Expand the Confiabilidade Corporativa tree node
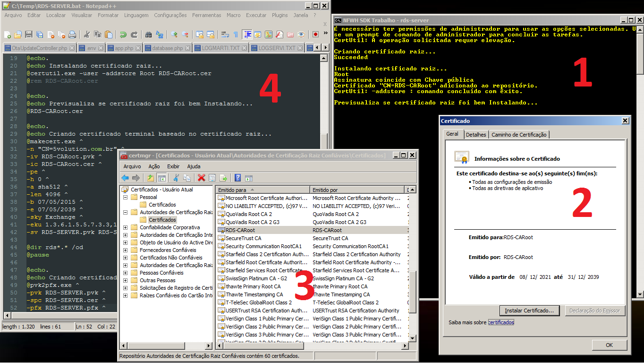The image size is (644, 363). [x=126, y=227]
